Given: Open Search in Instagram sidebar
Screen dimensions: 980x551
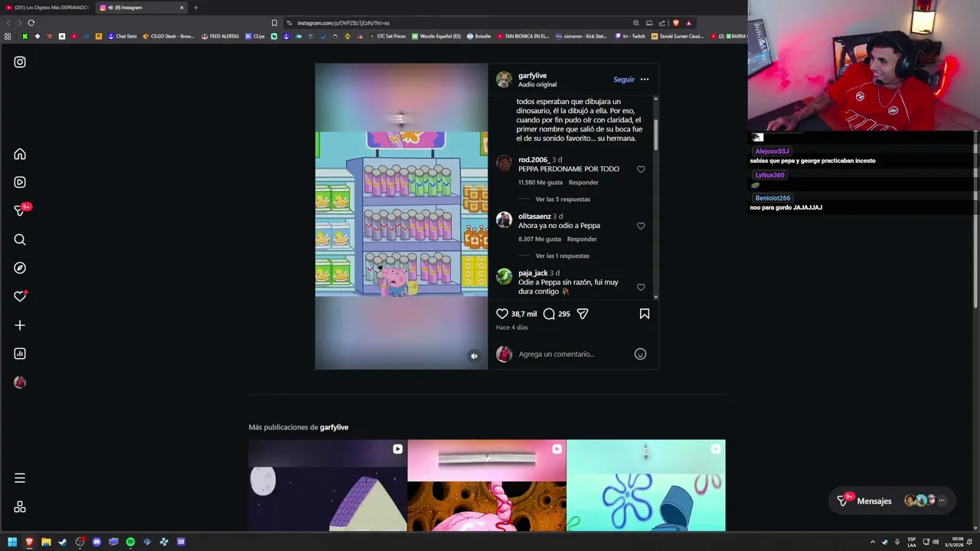Looking at the screenshot, I should pyautogui.click(x=20, y=240).
